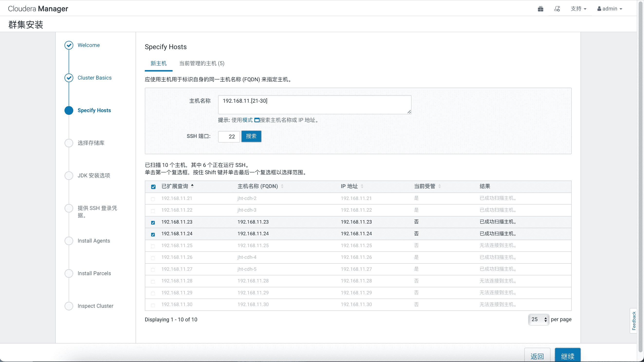Viewport: 644px width, 362px height.
Task: Click the Specify Hosts active step circle
Action: (69, 110)
